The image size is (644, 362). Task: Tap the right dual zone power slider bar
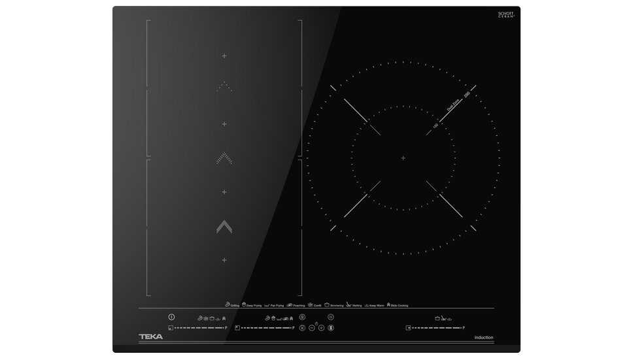437,328
